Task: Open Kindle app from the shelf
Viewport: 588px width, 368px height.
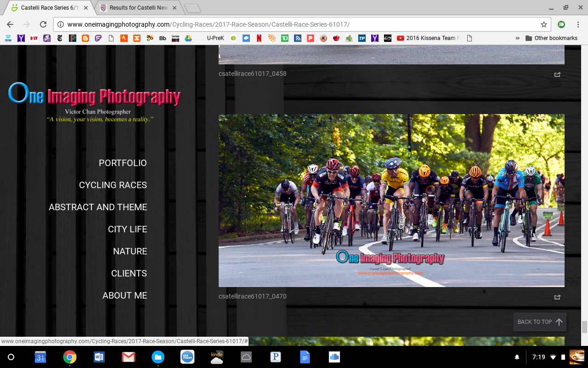Action: click(x=216, y=357)
